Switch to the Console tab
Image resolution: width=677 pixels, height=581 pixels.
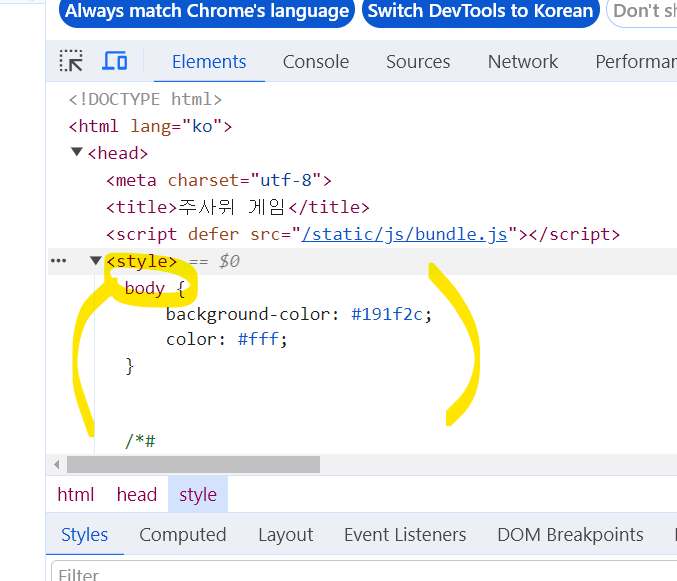316,62
